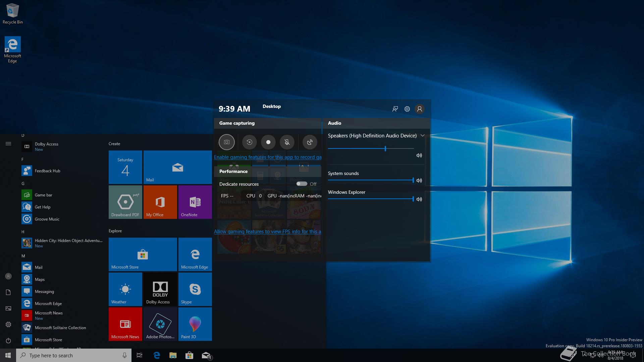Adjust the Windows Explorer volume slider
The width and height of the screenshot is (644, 362).
click(371, 199)
